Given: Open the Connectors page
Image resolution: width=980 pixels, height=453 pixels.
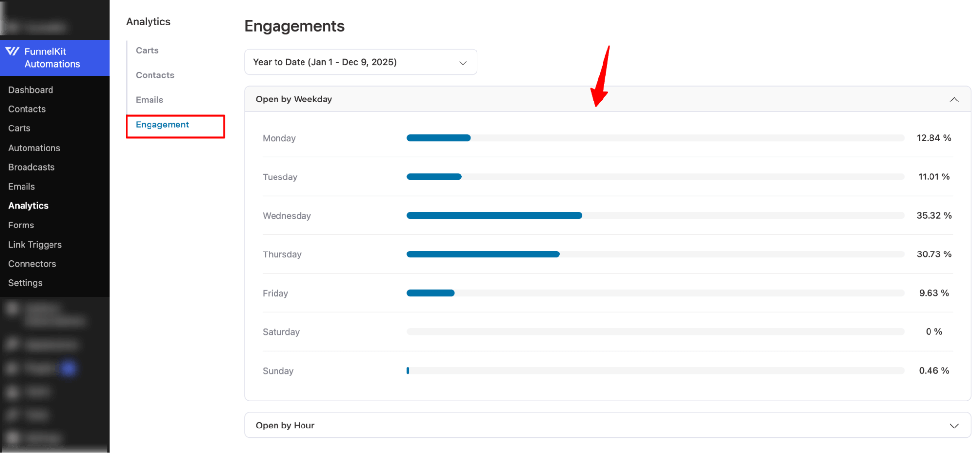Looking at the screenshot, I should (x=32, y=263).
